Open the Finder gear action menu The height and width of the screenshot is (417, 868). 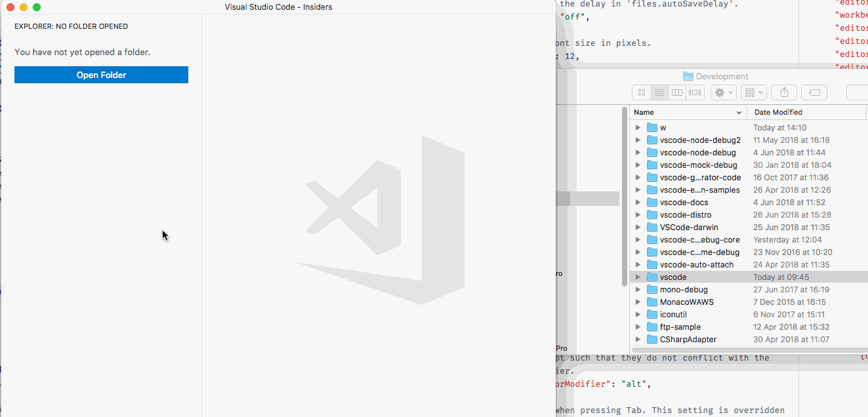pyautogui.click(x=724, y=93)
